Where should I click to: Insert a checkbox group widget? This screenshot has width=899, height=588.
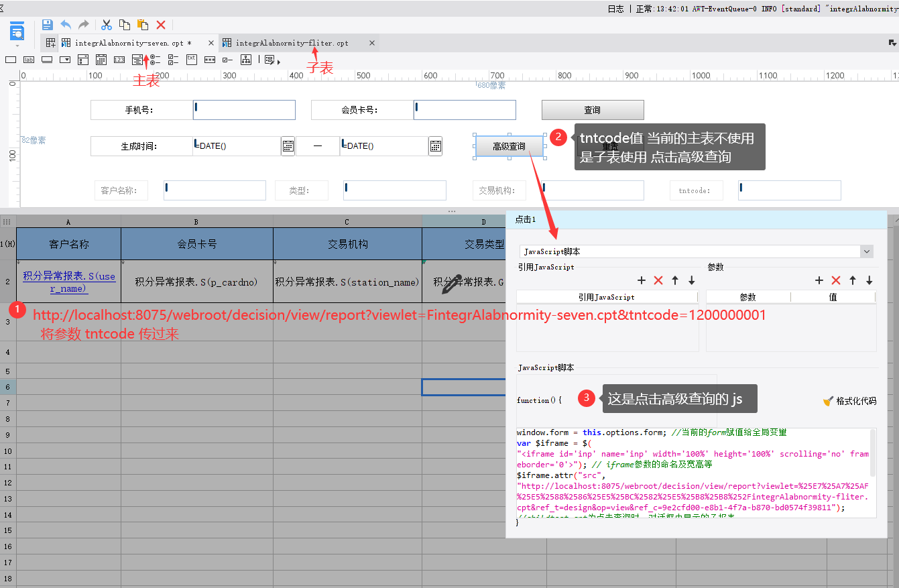point(174,60)
